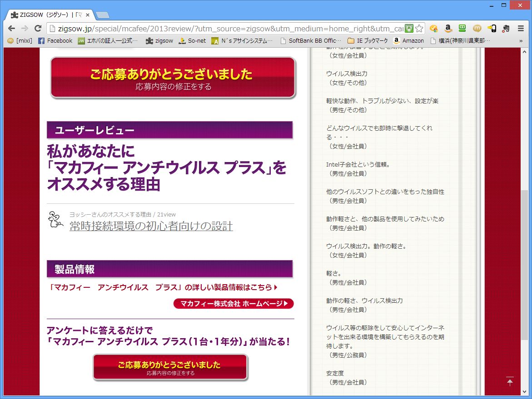Open the Amazon bookmark
The width and height of the screenshot is (532, 399).
point(408,41)
